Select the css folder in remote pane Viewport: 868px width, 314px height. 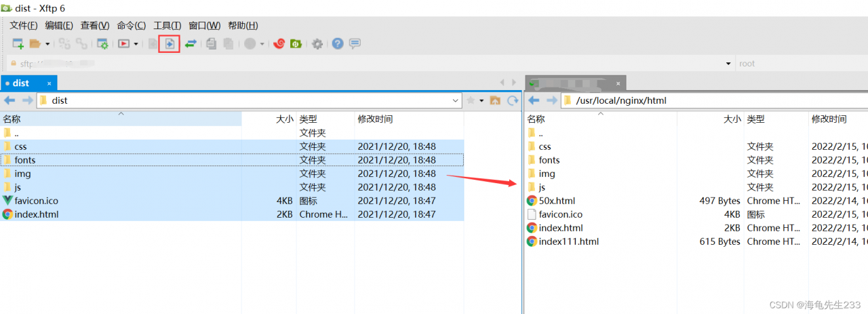pos(696,146)
